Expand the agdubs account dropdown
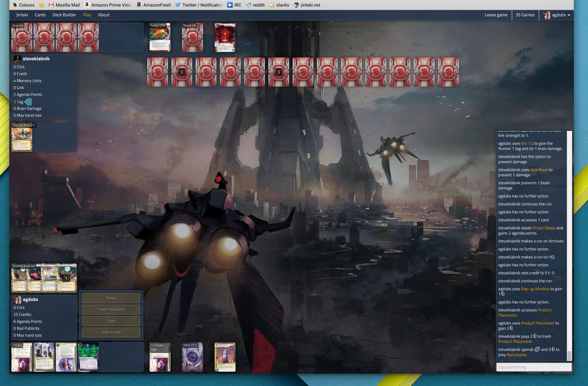This screenshot has width=588, height=386. click(557, 15)
